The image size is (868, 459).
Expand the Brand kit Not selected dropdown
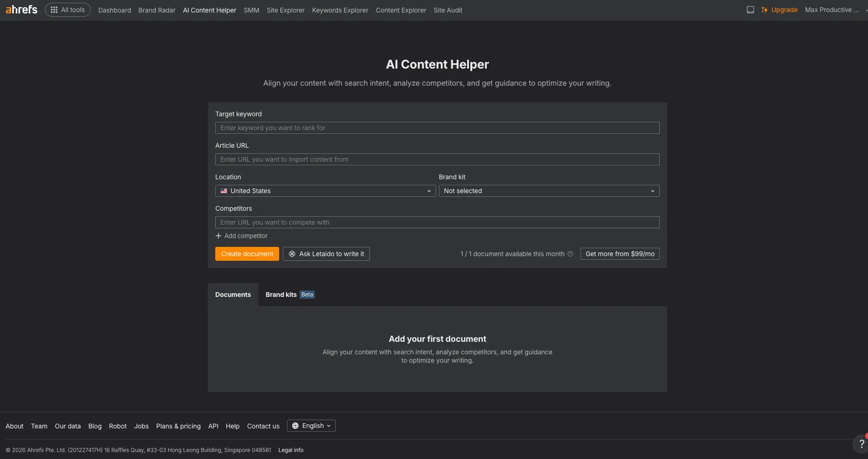pos(549,191)
